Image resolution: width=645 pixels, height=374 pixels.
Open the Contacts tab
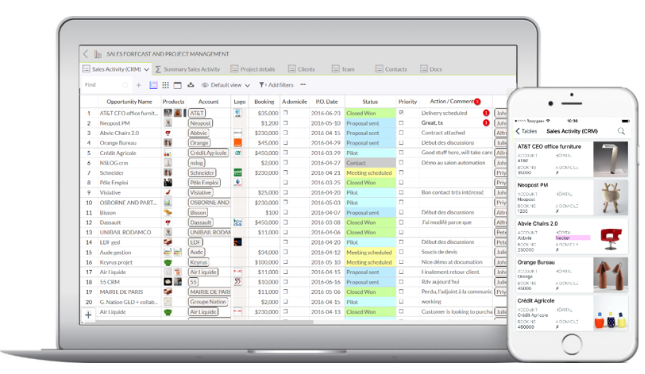pyautogui.click(x=391, y=70)
